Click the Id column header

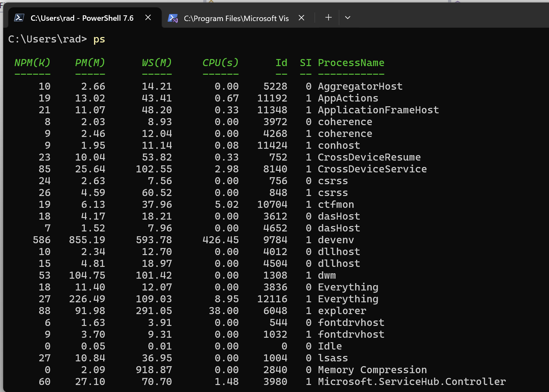coord(281,63)
